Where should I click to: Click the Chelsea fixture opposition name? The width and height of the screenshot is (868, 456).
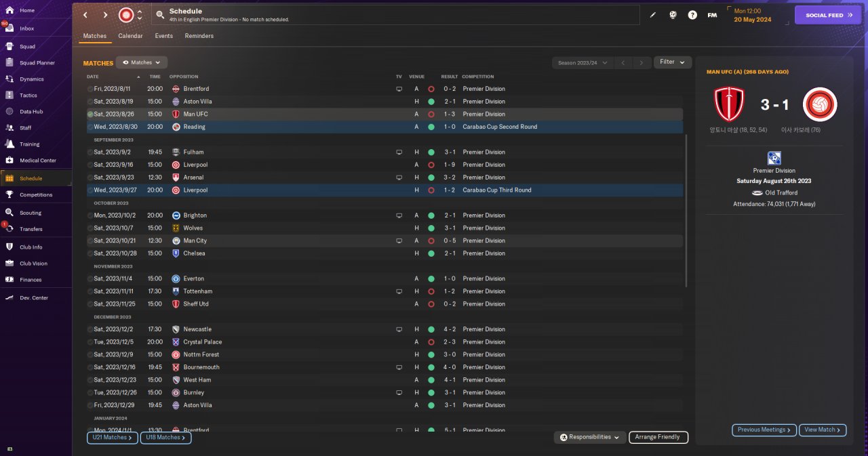(194, 253)
